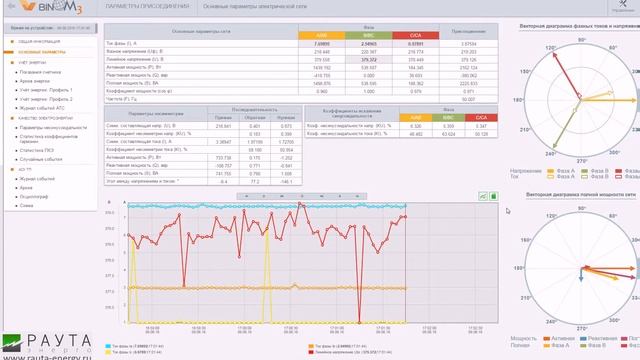The image size is (640, 360).
Task: Open 'Параметры присоединений' header tab
Action: (147, 7)
